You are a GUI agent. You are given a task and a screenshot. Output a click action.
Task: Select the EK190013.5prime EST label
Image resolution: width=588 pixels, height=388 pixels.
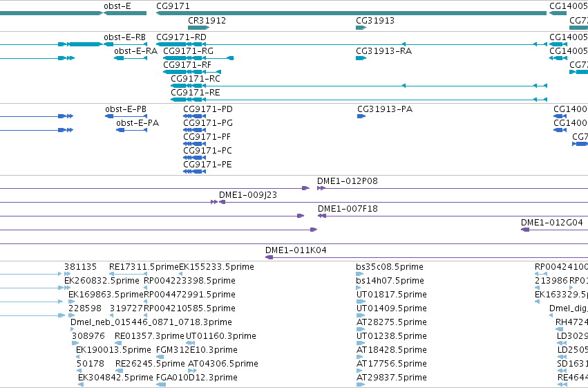click(113, 351)
